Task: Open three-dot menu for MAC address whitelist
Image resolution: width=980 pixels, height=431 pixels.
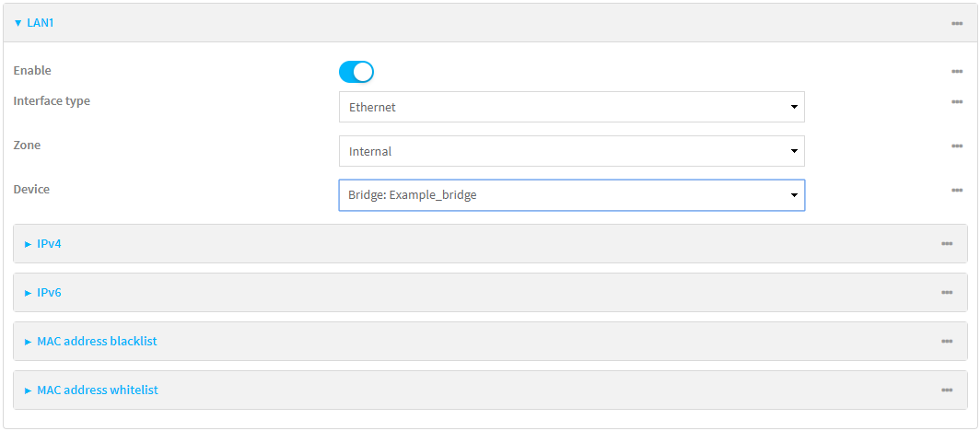Action: tap(947, 390)
